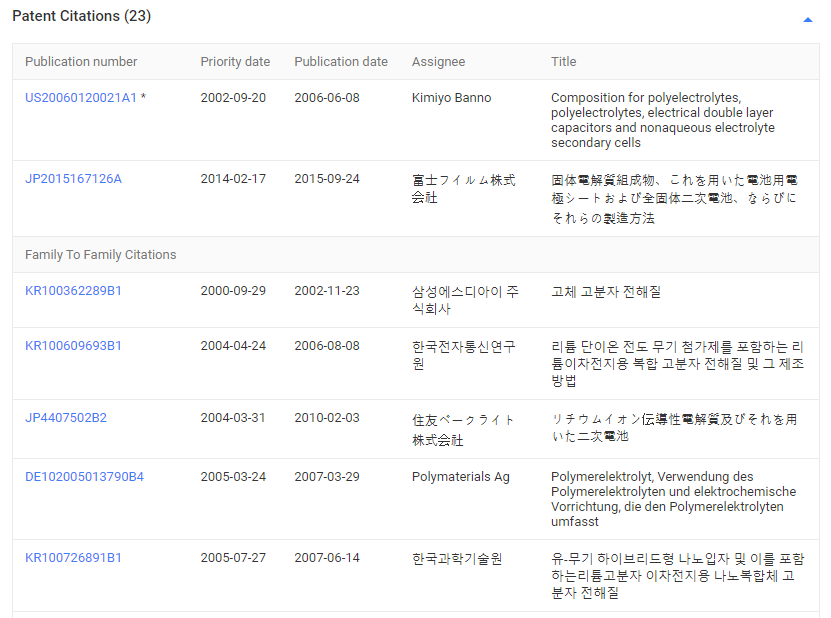The width and height of the screenshot is (831, 618).
Task: Click the Publication date column header
Action: point(341,61)
